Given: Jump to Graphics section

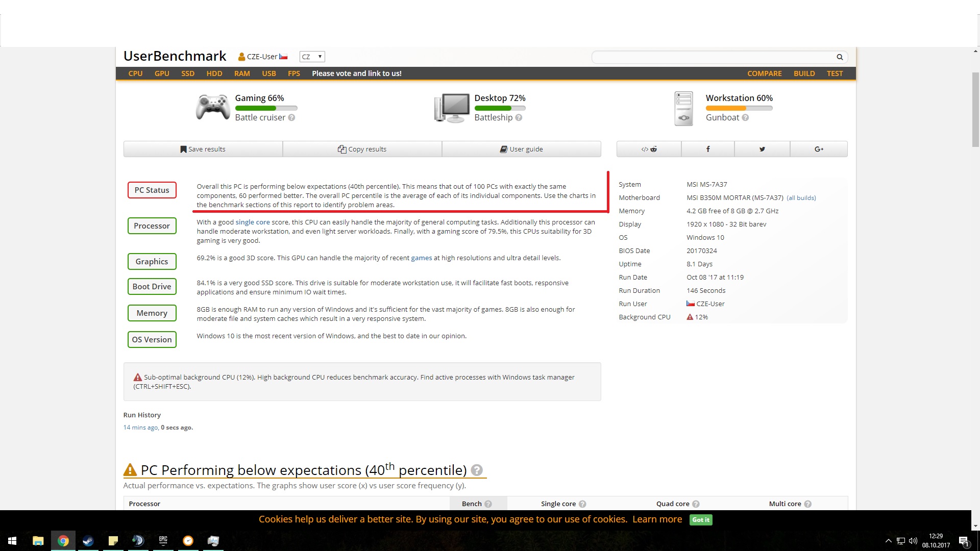Looking at the screenshot, I should click(x=152, y=262).
